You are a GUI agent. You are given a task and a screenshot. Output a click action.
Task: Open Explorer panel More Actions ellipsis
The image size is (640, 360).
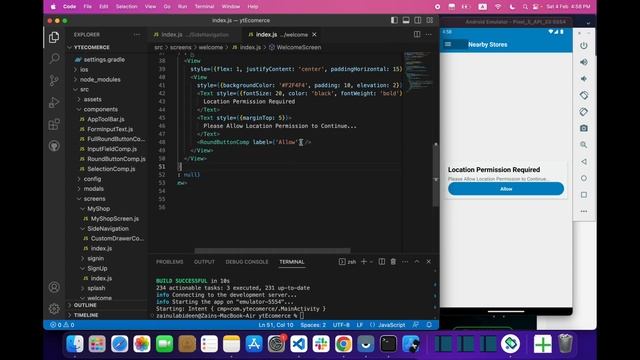(x=137, y=35)
